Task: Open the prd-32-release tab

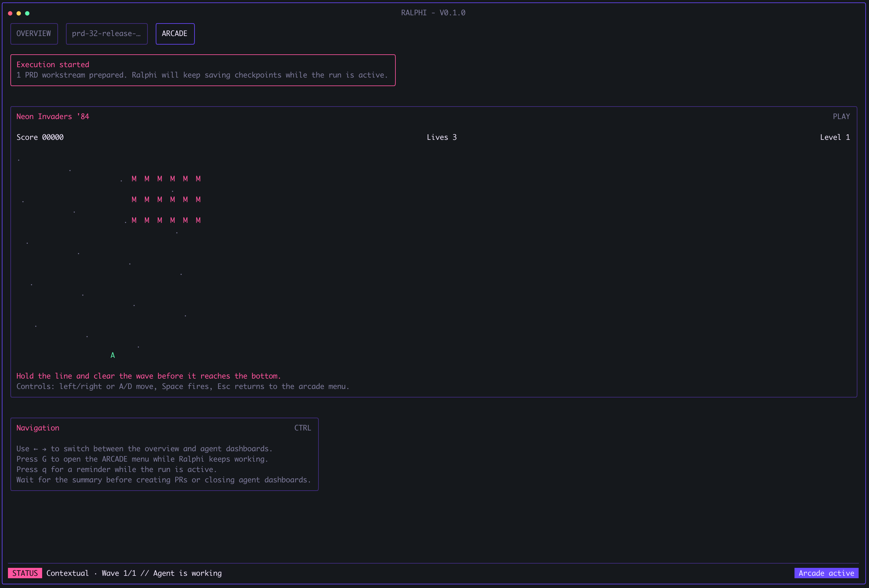Action: [x=107, y=34]
